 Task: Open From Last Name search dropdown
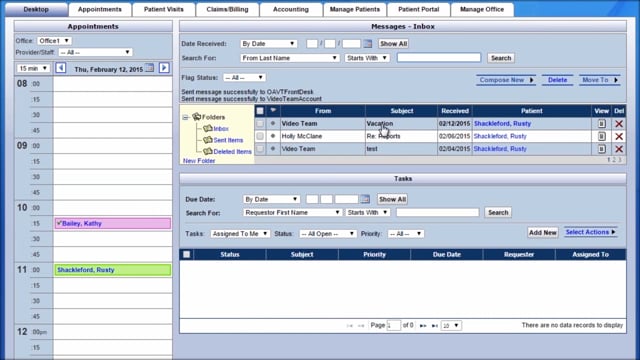(290, 58)
